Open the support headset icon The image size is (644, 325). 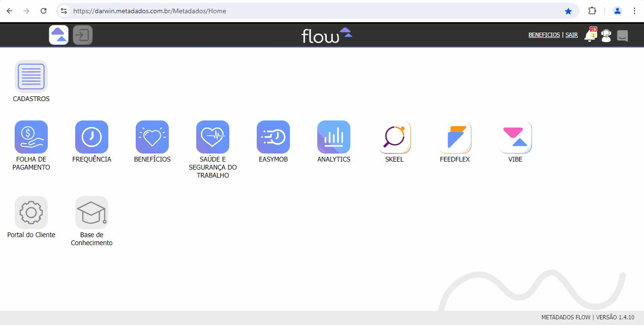coord(606,35)
